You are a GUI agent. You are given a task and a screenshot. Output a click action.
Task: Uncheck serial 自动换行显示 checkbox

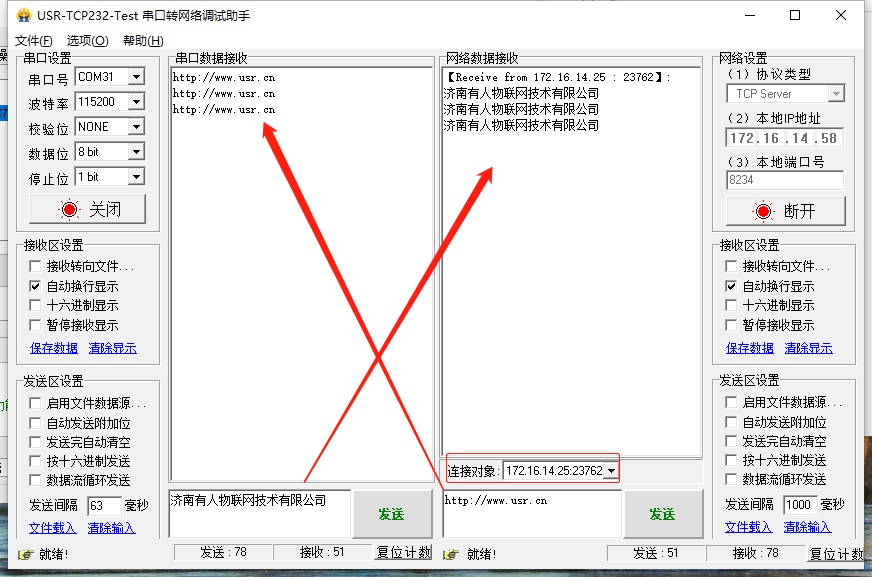click(x=35, y=286)
